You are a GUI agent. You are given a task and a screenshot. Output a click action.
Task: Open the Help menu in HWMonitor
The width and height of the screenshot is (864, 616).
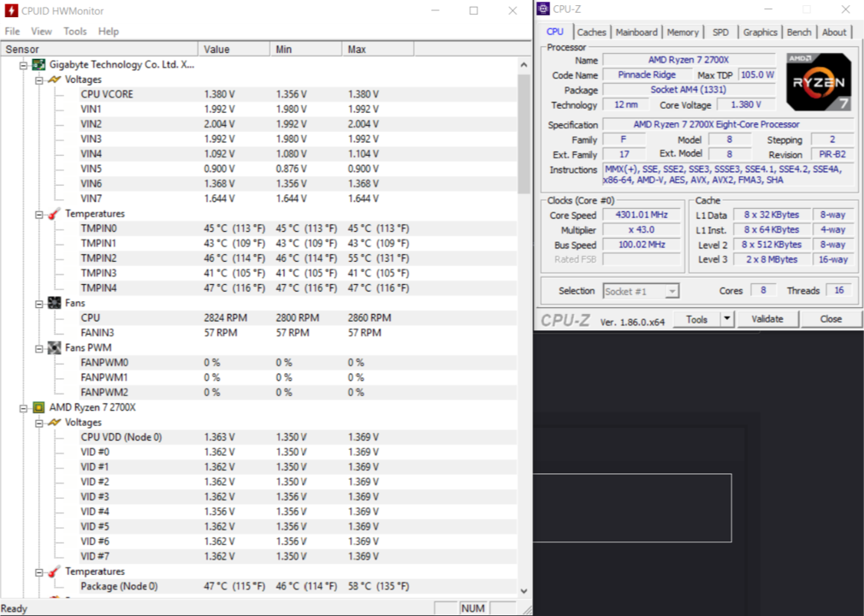(x=109, y=32)
